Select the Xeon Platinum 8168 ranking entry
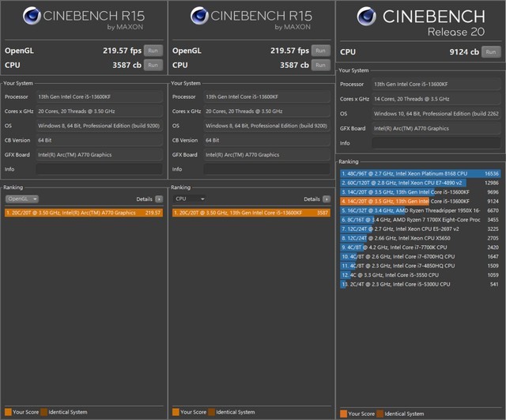506x420 pixels. tap(420, 174)
